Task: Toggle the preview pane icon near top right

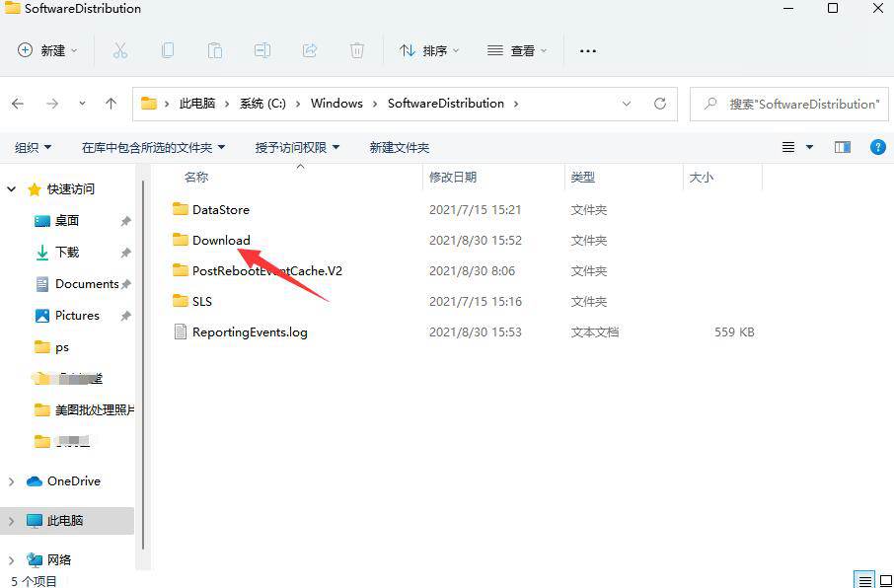Action: (x=842, y=146)
